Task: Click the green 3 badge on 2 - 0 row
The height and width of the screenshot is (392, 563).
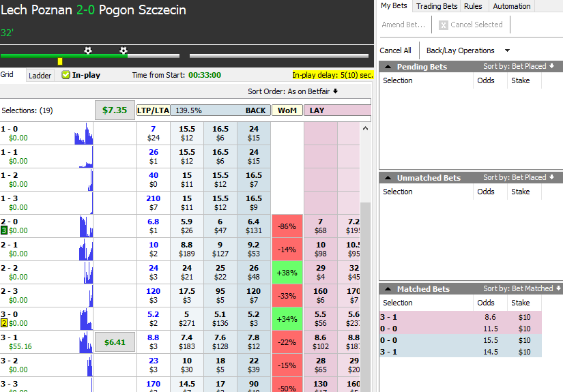Action: [4, 230]
